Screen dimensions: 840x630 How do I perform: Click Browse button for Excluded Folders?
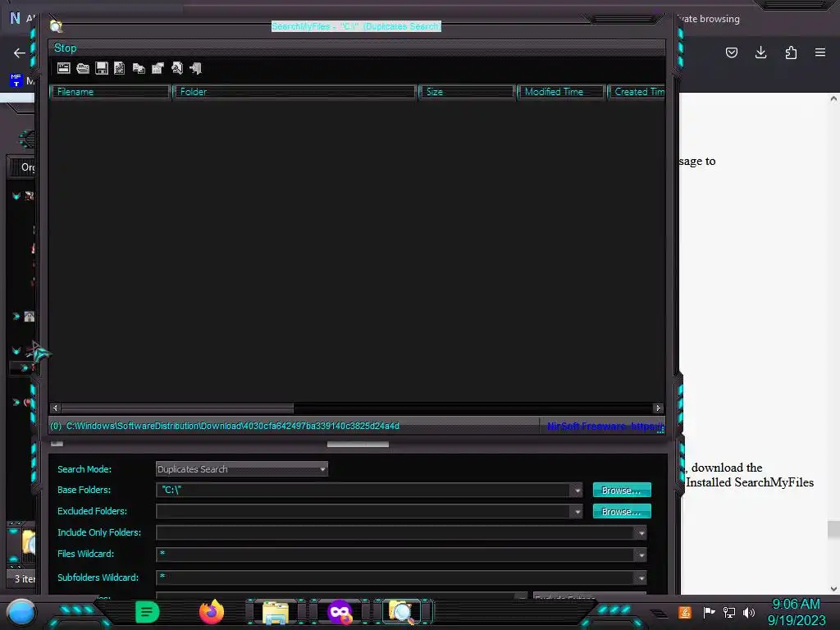click(x=622, y=512)
